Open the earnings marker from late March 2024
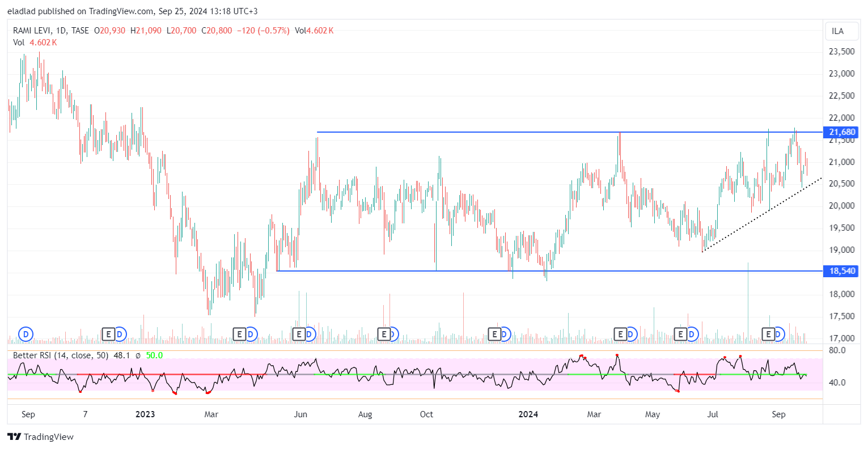This screenshot has width=868, height=449. [620, 334]
